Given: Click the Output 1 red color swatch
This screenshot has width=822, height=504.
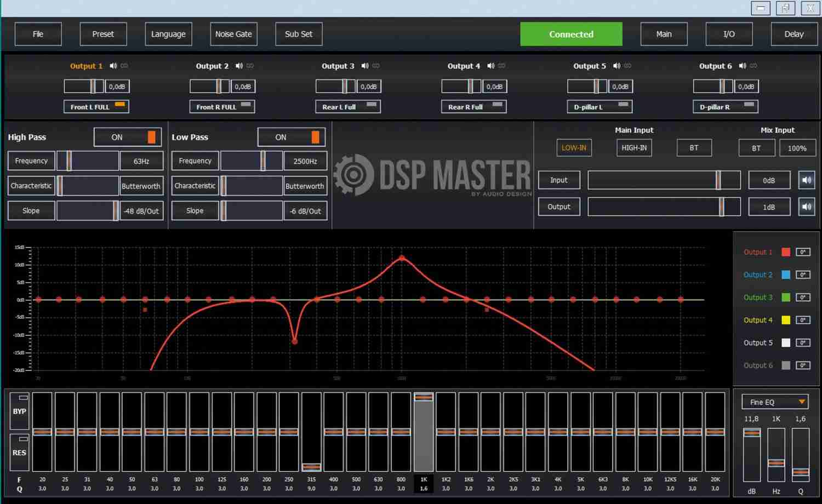Looking at the screenshot, I should point(786,252).
